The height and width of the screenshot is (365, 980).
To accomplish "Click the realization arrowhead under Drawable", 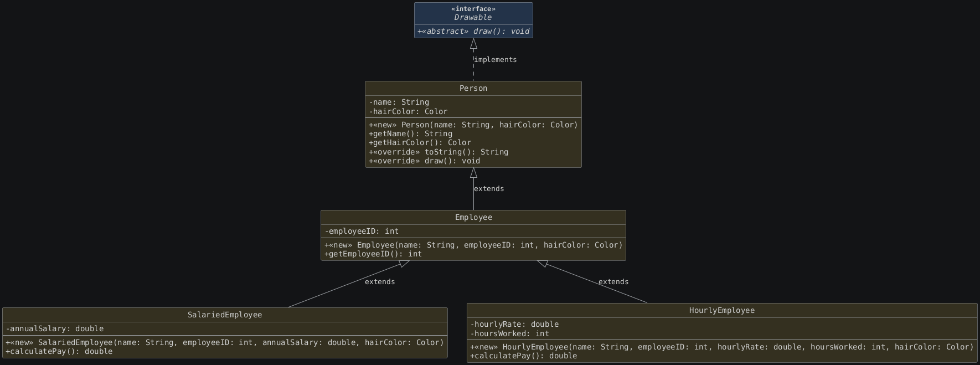I will pyautogui.click(x=473, y=44).
